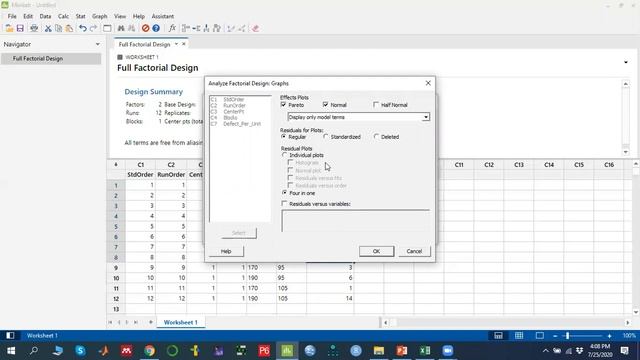Open Skype from the taskbar
This screenshot has width=640, height=360.
tap(80, 350)
